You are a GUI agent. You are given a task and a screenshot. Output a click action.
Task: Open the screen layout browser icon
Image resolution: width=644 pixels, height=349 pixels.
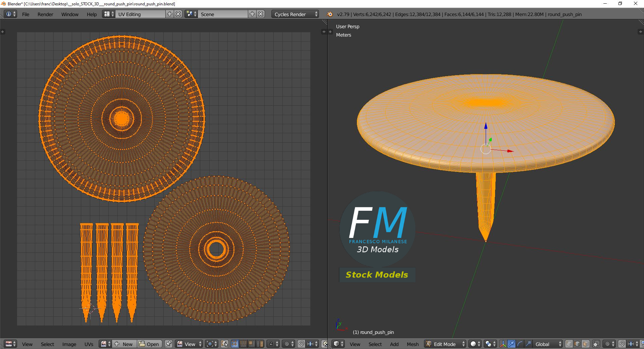pyautogui.click(x=109, y=14)
